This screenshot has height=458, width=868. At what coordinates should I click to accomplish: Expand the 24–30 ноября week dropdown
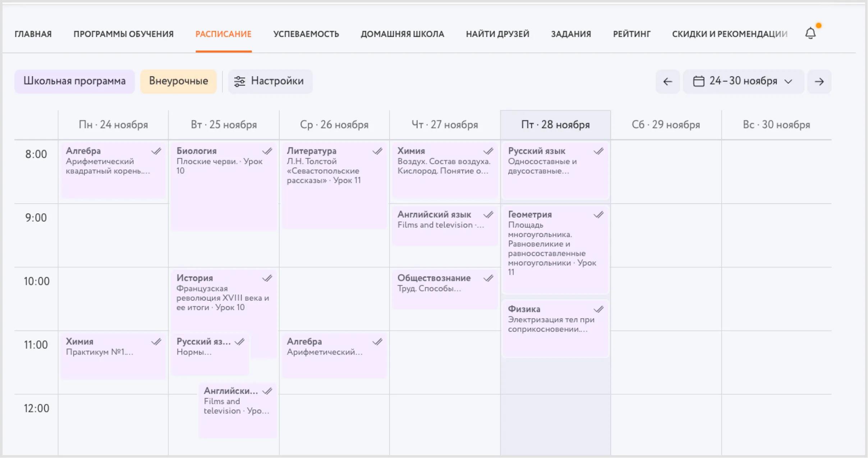pos(743,81)
